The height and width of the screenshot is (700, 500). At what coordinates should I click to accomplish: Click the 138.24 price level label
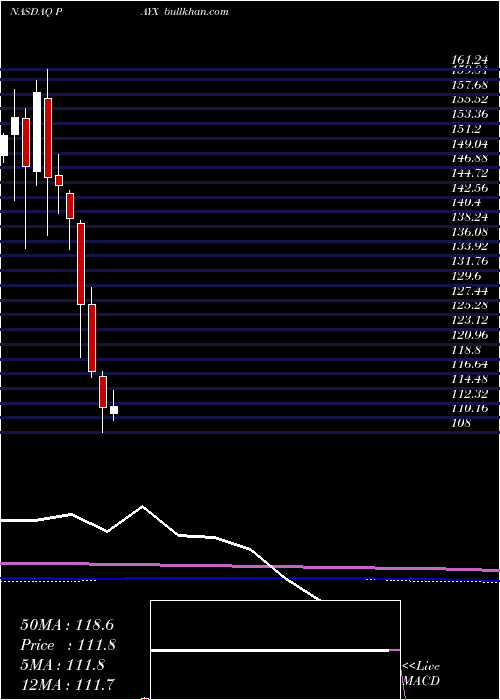tap(469, 217)
